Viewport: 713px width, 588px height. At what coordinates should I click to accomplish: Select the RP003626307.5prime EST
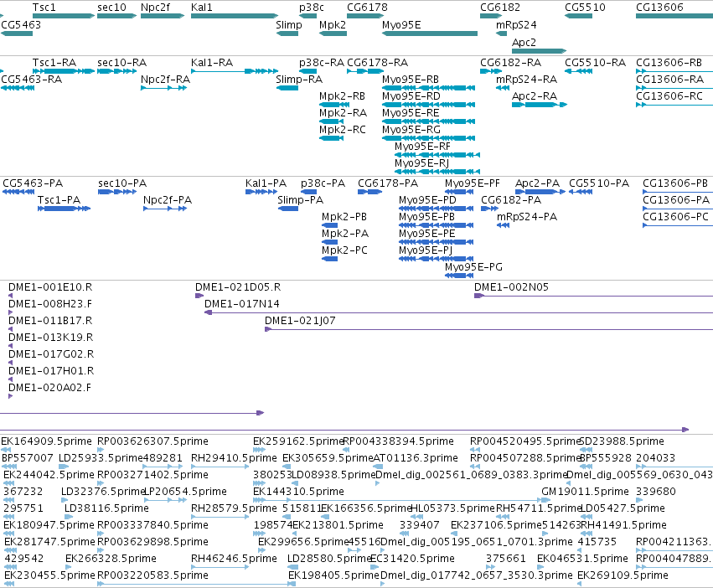coord(101,450)
